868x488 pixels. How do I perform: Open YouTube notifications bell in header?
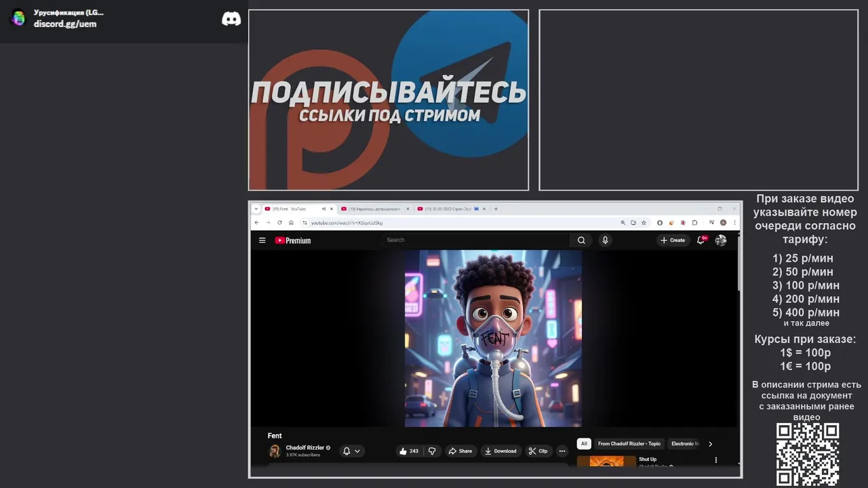click(x=701, y=240)
